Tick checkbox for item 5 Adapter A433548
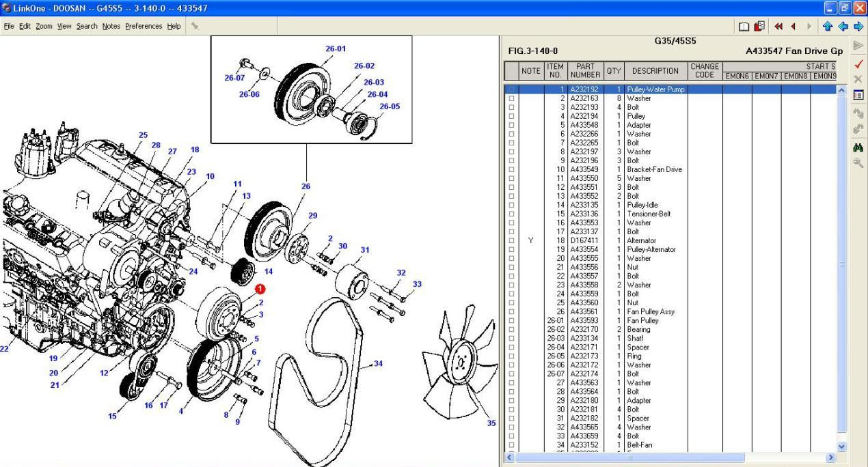 511,125
